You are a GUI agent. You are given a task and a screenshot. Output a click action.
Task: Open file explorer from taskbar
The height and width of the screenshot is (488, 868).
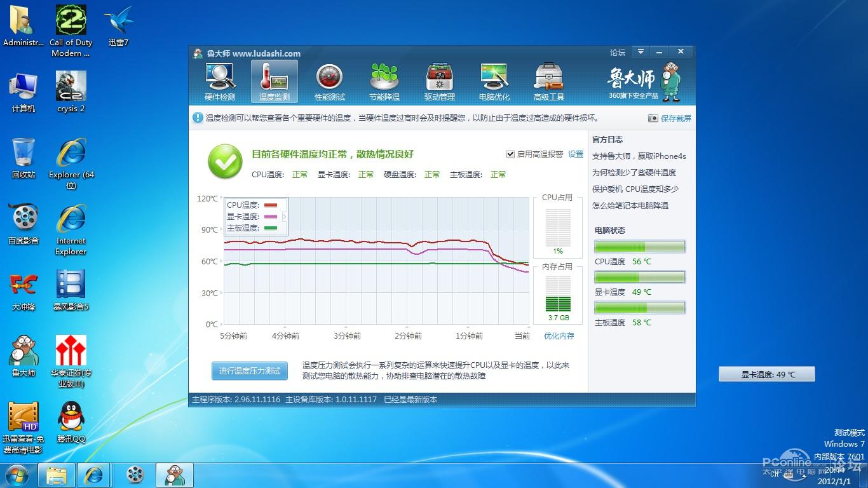tap(57, 475)
